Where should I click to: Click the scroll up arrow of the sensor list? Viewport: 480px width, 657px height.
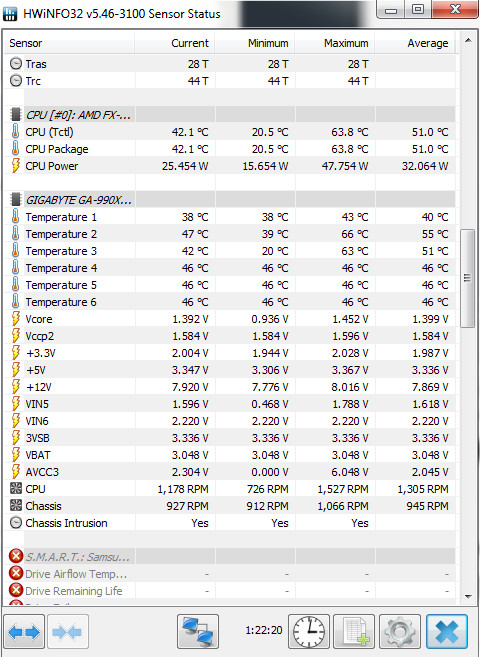click(x=467, y=41)
